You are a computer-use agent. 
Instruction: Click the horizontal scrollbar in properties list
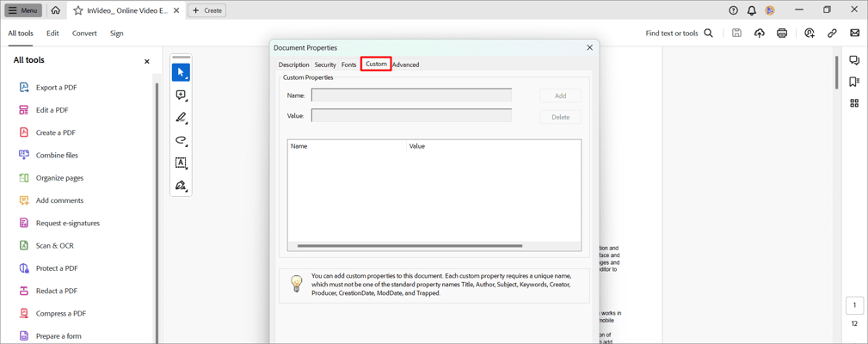click(x=409, y=246)
